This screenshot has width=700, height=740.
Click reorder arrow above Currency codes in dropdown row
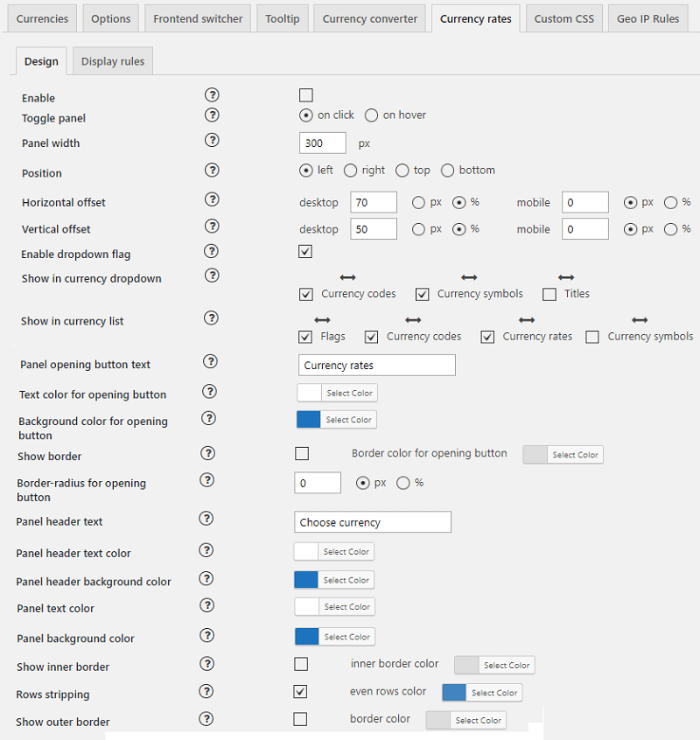(x=348, y=277)
